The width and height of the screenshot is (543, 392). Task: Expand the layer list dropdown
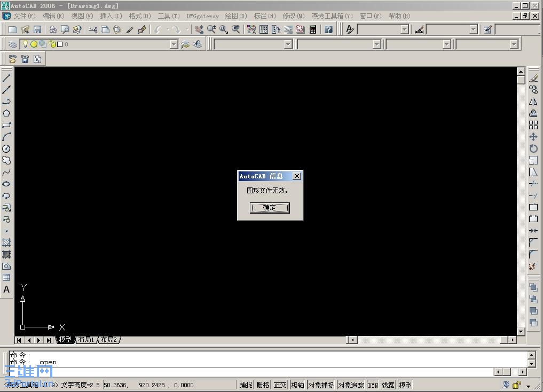pyautogui.click(x=174, y=44)
